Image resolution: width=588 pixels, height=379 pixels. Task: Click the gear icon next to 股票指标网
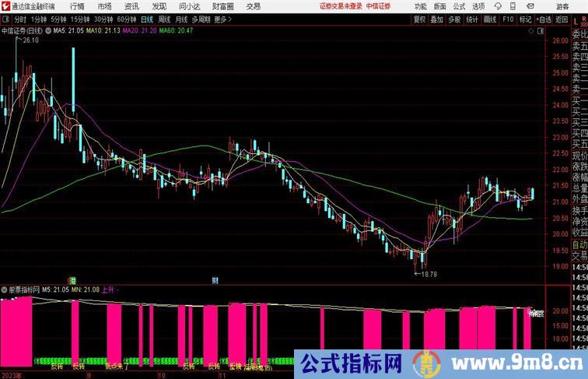(5, 289)
